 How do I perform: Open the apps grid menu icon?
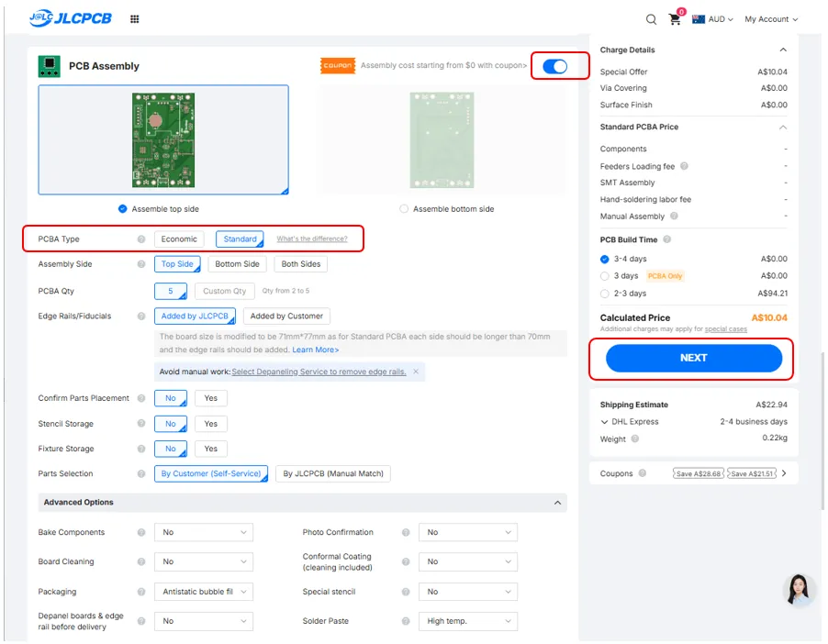[135, 19]
